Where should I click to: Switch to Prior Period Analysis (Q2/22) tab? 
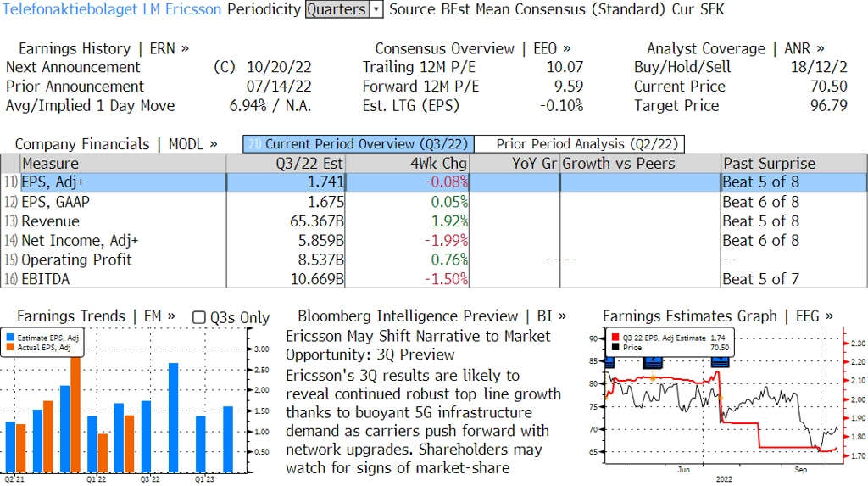[580, 144]
